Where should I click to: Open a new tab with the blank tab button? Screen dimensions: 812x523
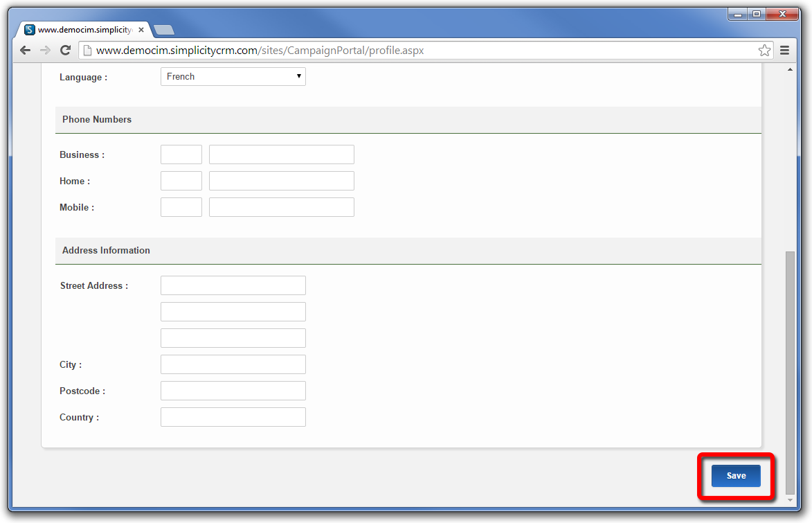pyautogui.click(x=164, y=30)
